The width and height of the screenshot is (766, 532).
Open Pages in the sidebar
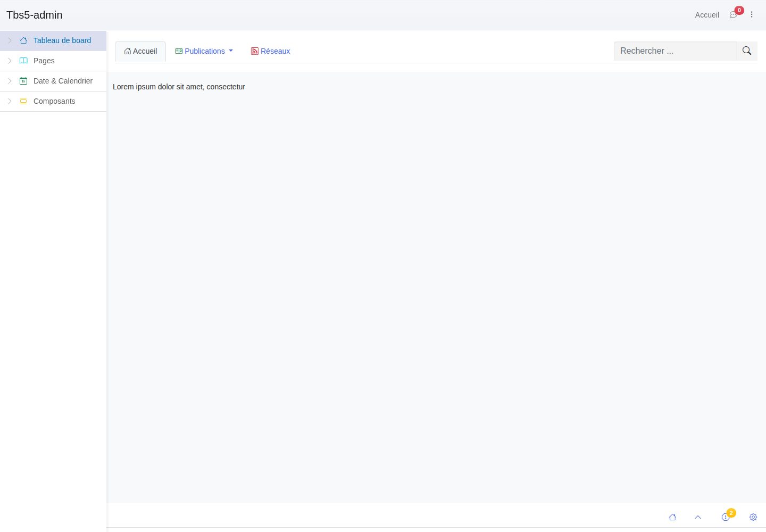tap(53, 61)
